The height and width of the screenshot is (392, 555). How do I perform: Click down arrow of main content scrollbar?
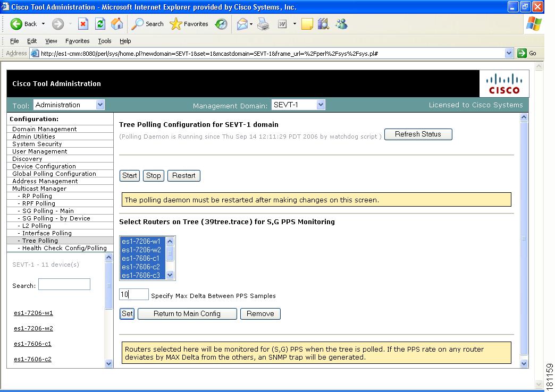coord(524,364)
